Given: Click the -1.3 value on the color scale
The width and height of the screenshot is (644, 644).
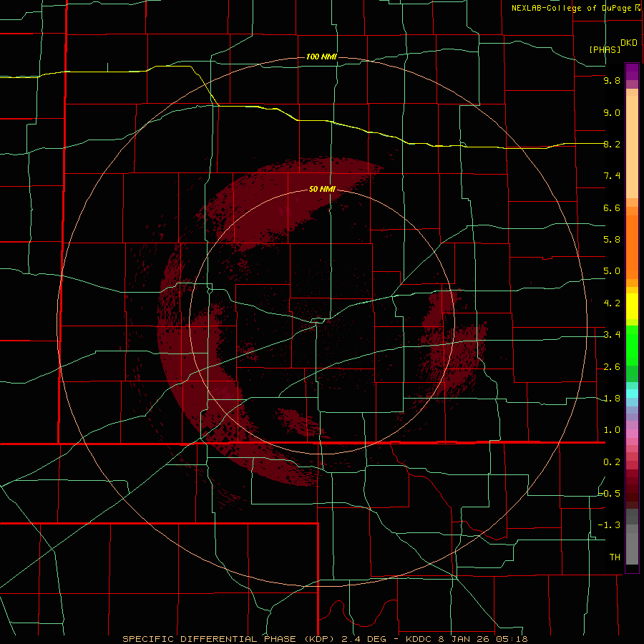Looking at the screenshot, I should (x=610, y=525).
